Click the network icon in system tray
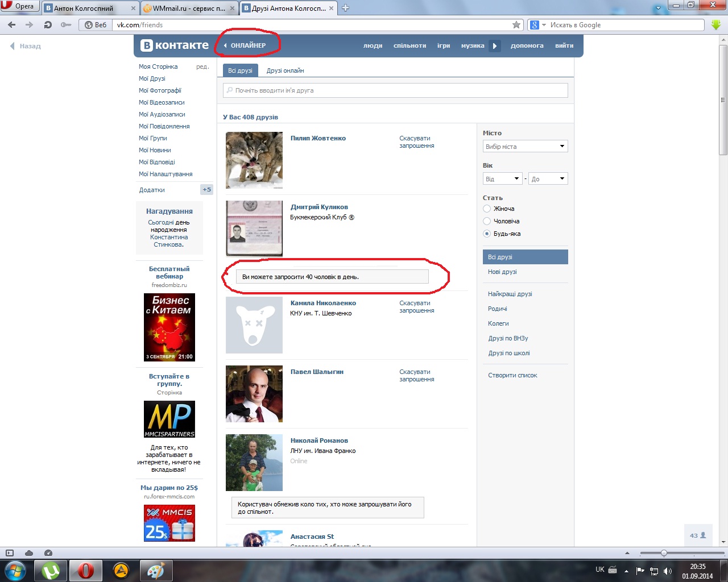Viewport: 728px width, 582px height. [x=654, y=571]
